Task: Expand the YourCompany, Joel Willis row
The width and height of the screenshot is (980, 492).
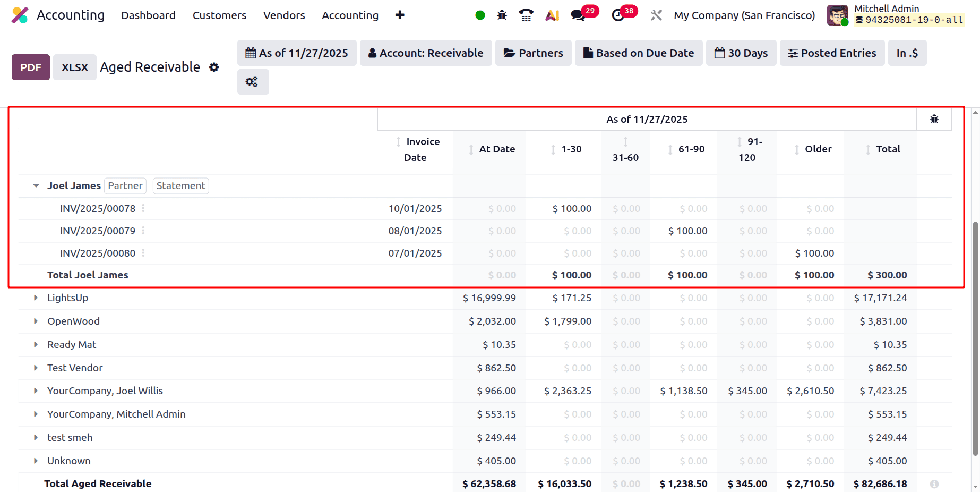Action: [x=36, y=391]
